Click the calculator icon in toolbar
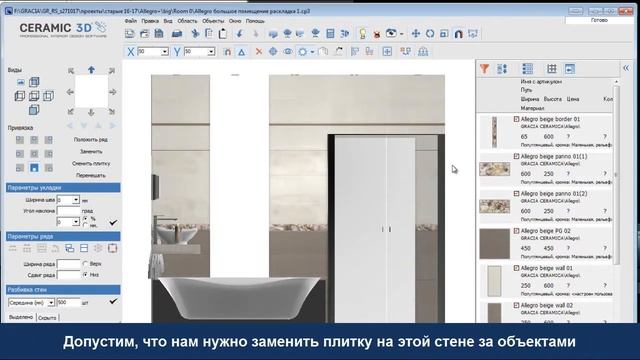Image resolution: width=640 pixels, height=360 pixels. pos(331,34)
